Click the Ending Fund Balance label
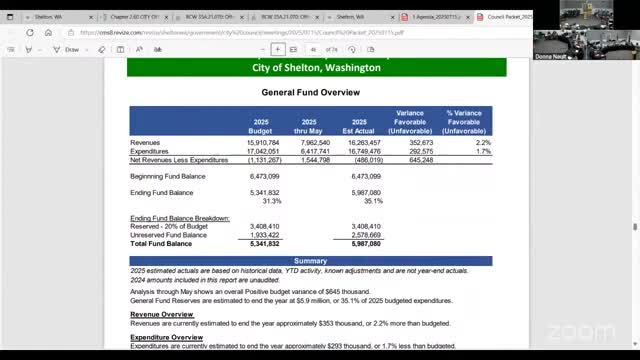640x360 pixels. pyautogui.click(x=162, y=193)
